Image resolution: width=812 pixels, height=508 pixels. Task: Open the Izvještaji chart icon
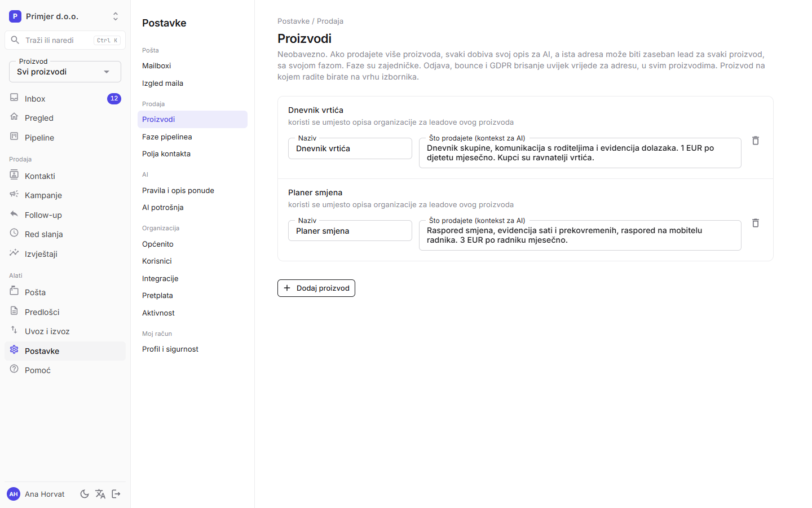[14, 253]
